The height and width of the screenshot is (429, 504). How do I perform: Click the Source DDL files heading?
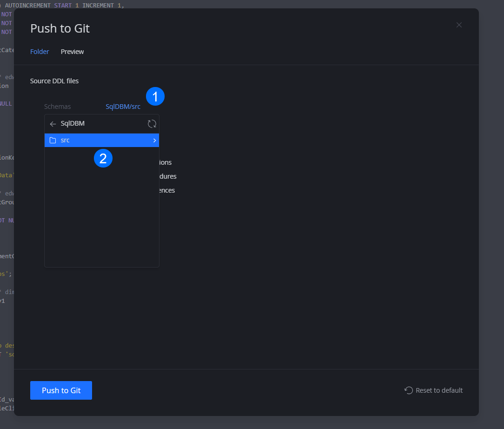(x=54, y=81)
